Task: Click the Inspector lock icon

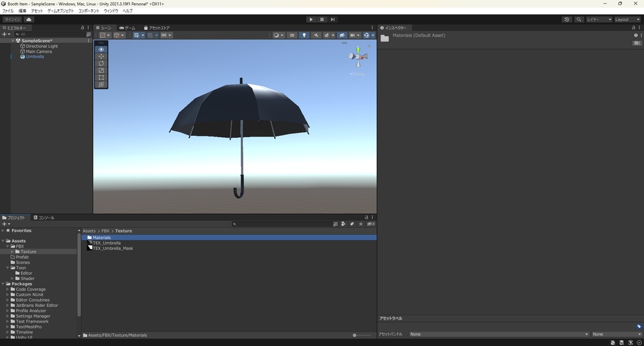Action: 633,28
